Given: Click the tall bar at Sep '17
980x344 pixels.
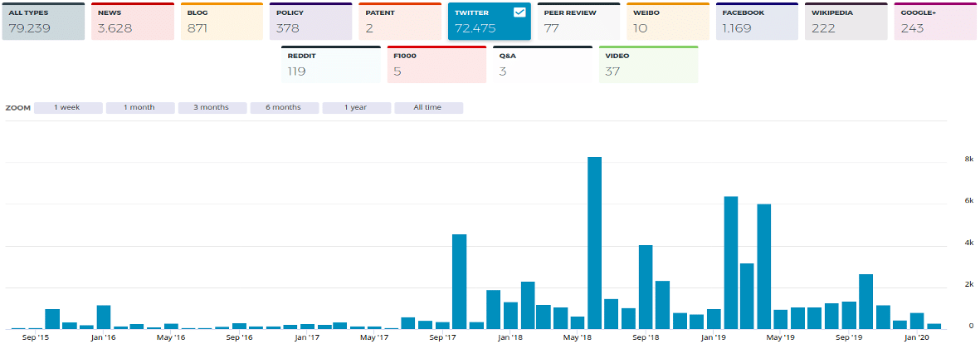Looking at the screenshot, I should click(459, 281).
